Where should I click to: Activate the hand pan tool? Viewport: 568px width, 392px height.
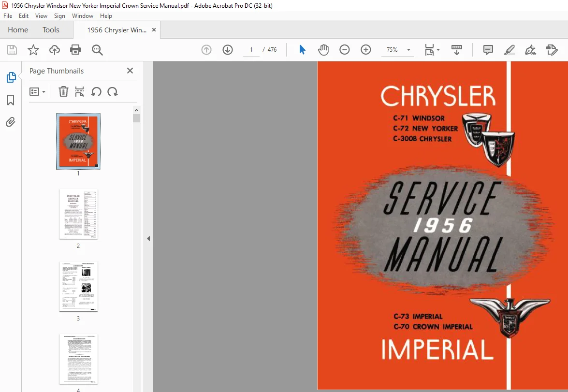(x=323, y=50)
